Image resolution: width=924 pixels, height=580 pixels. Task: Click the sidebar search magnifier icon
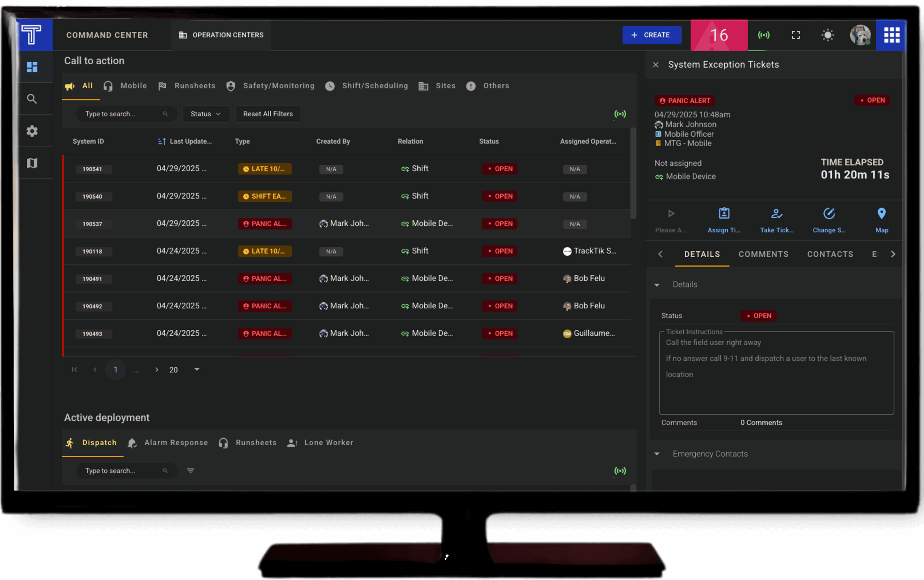[32, 99]
